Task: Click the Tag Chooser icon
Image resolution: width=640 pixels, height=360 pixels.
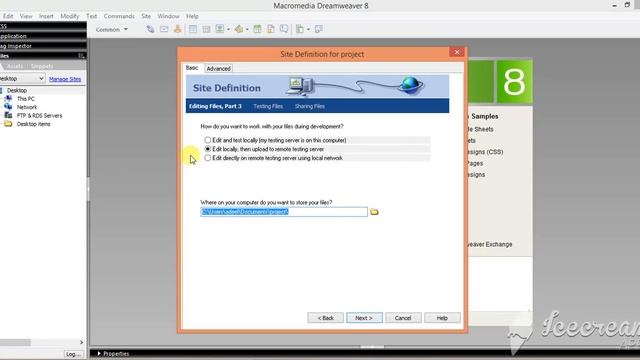Action: click(x=318, y=29)
